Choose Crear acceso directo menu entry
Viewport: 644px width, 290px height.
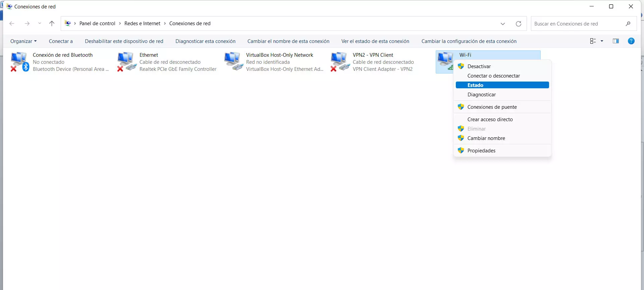(502, 119)
